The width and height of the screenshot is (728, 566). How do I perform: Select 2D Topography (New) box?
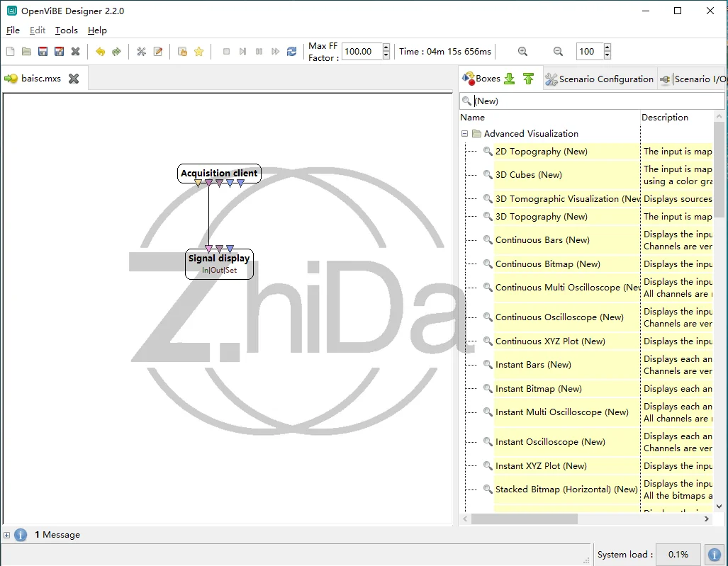click(542, 152)
